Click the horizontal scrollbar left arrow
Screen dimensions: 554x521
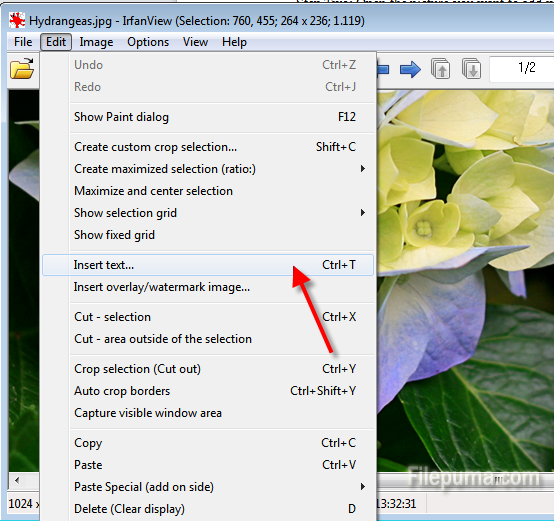click(x=17, y=480)
